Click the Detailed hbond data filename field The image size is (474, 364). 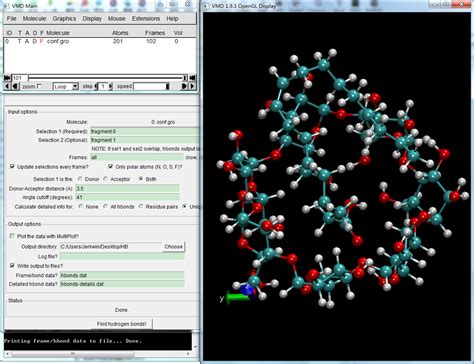122,284
